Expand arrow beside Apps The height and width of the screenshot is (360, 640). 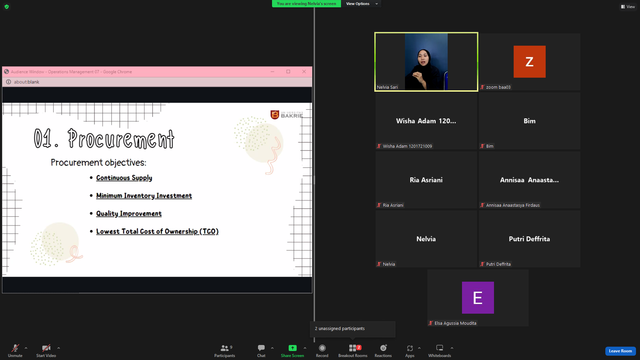[419, 348]
